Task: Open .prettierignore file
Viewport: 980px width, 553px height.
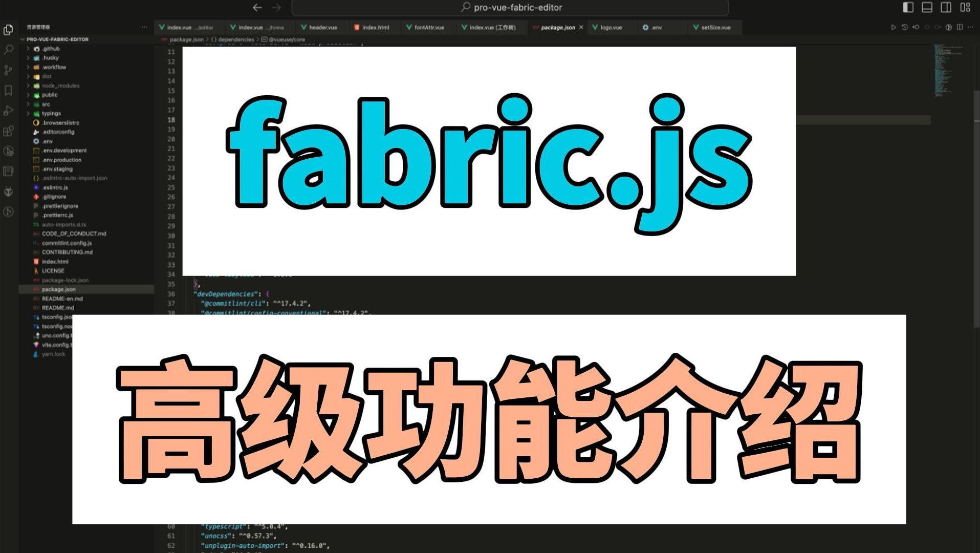Action: [x=60, y=206]
